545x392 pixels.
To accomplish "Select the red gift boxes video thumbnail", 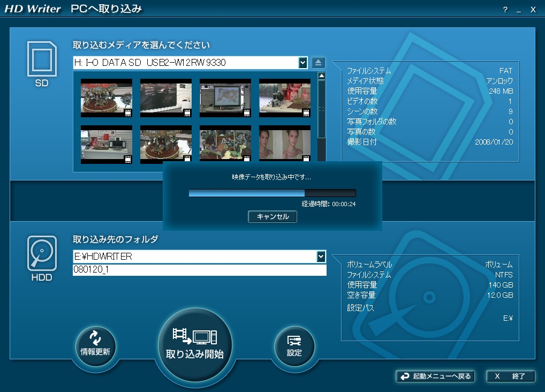I will (285, 98).
